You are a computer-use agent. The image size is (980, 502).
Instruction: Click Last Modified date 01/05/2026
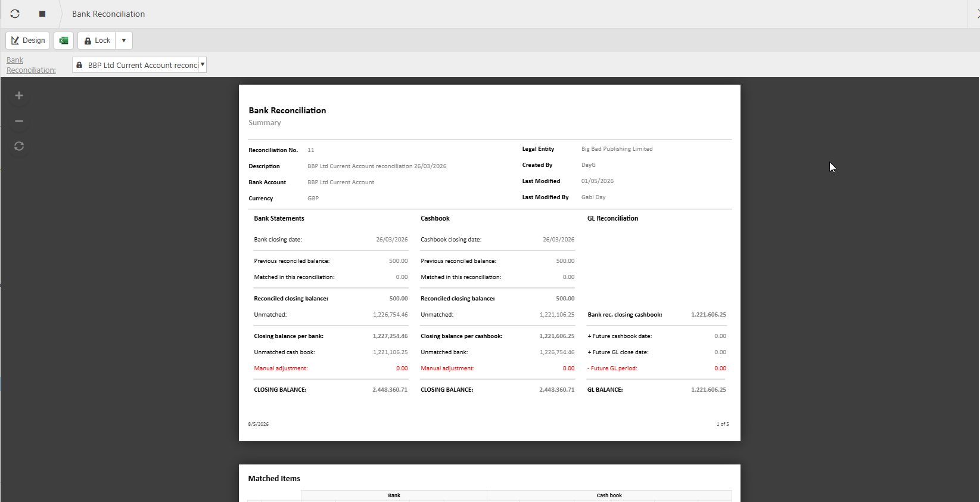click(x=598, y=181)
